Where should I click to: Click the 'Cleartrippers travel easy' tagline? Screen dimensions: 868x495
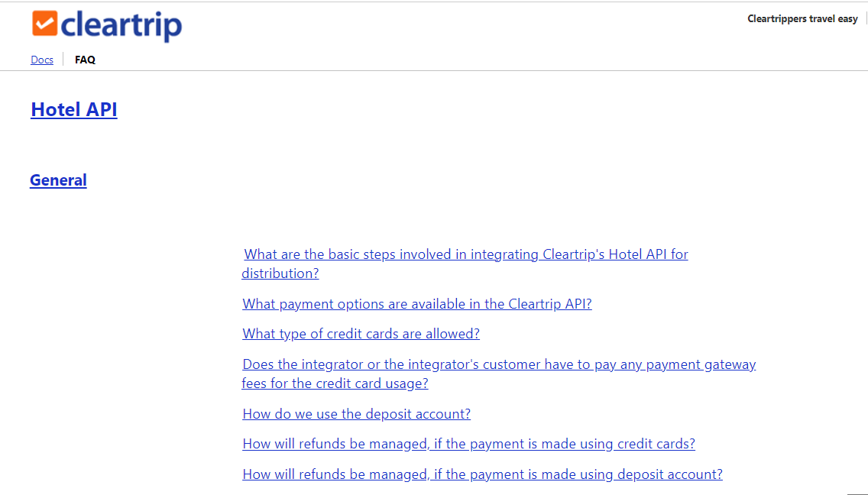click(x=802, y=19)
